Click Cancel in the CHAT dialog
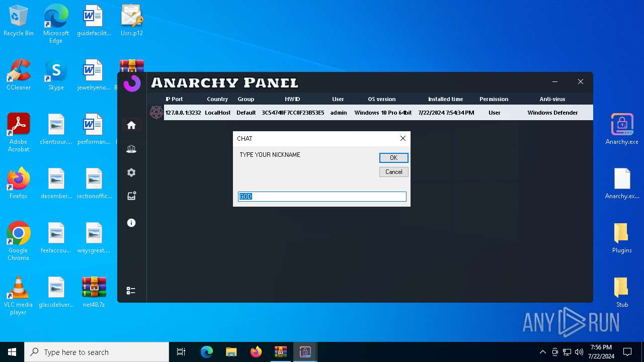Viewport: 644px width, 362px height. [x=393, y=172]
